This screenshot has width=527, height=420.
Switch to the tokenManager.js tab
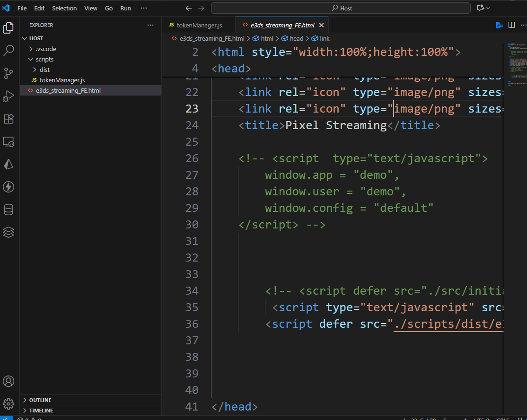coord(199,25)
